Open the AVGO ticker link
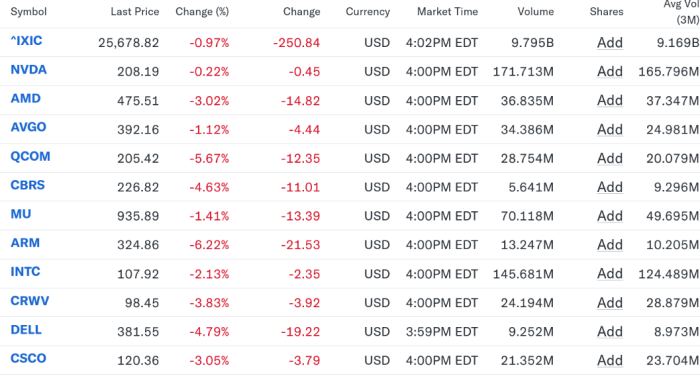This screenshot has height=376, width=700. click(x=28, y=128)
